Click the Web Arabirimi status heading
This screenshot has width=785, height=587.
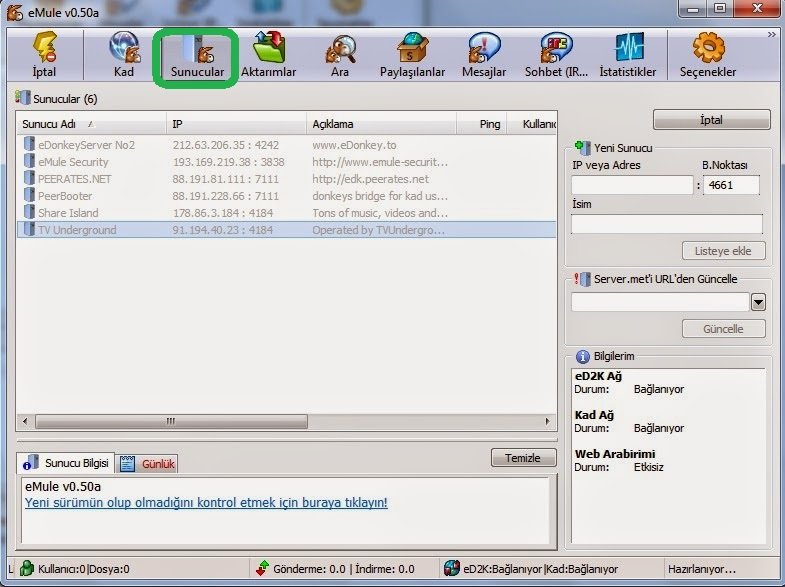pyautogui.click(x=615, y=454)
